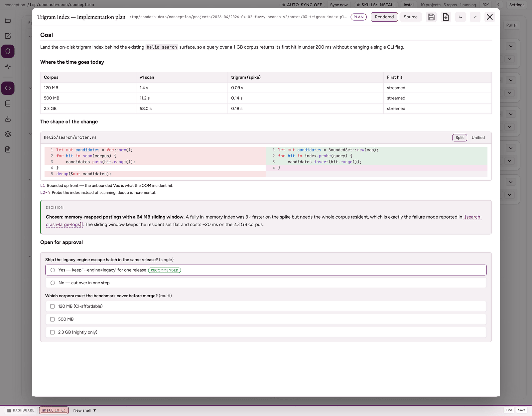Expand the topmost chevron in right background panel
Screen dimensions: 532x416
point(511,46)
